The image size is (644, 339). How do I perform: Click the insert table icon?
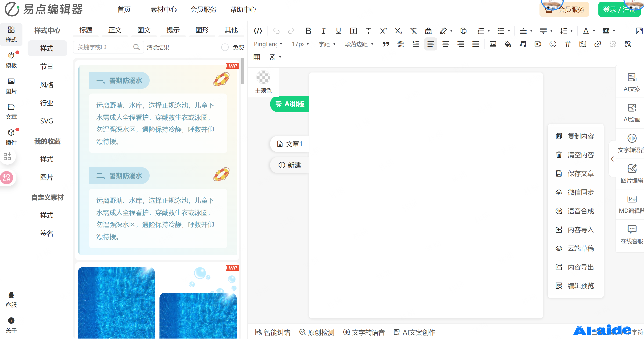257,57
